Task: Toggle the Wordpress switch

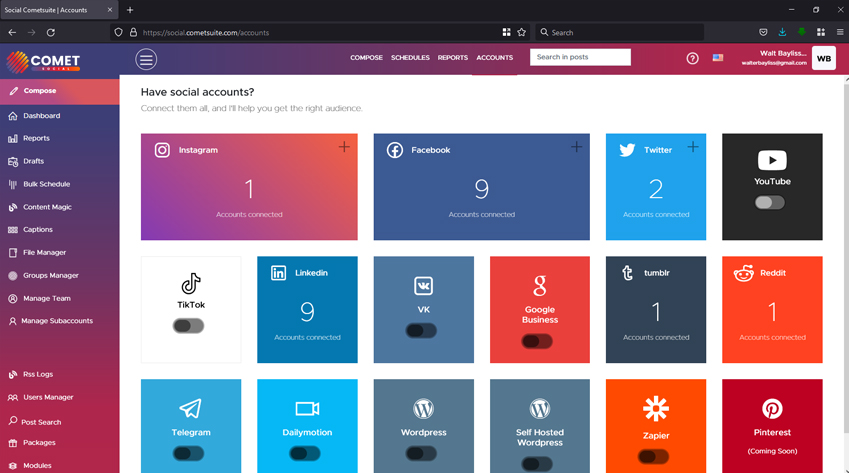Action: coord(421,453)
